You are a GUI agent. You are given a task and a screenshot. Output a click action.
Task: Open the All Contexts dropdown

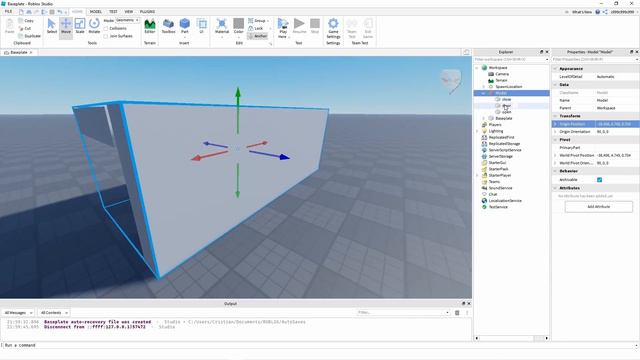point(54,313)
